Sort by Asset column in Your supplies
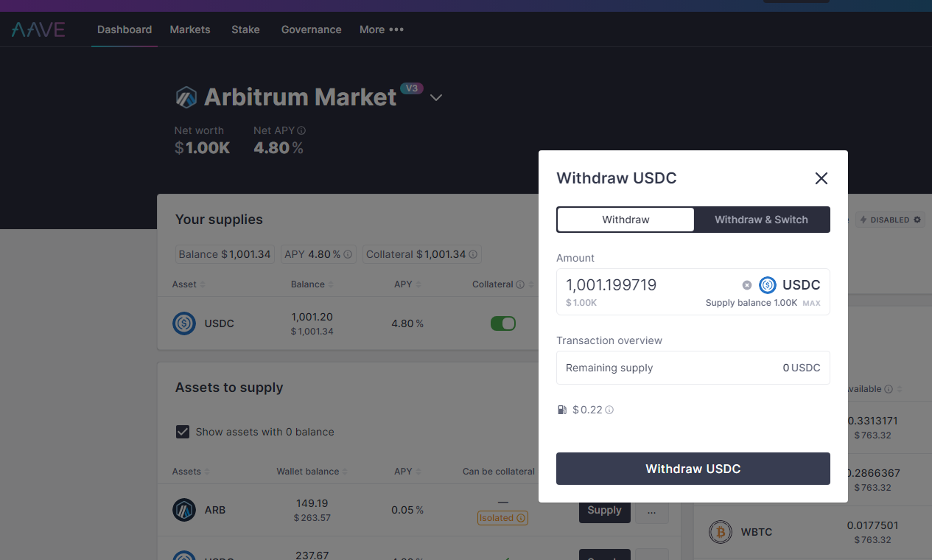Screen dimensions: 932x560 189,284
